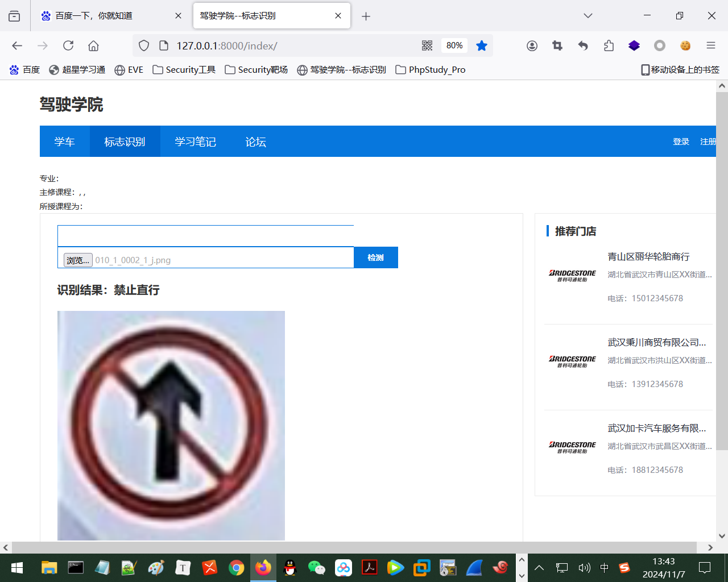Click the 青山区丽华轮胎商行 store link

pos(648,257)
